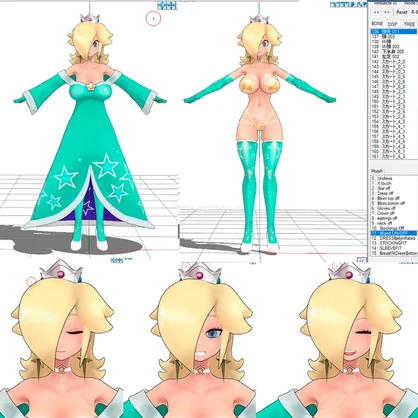Select bone row 154 in the bone list

coord(394,121)
